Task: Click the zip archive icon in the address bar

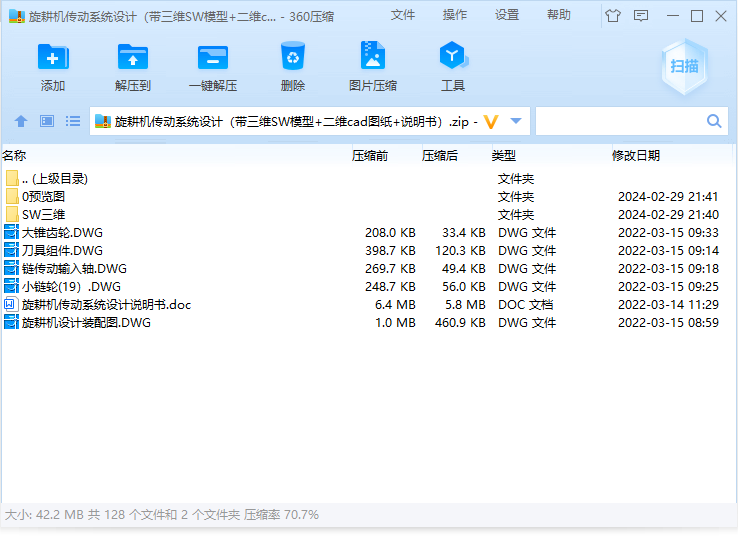Action: coord(103,121)
